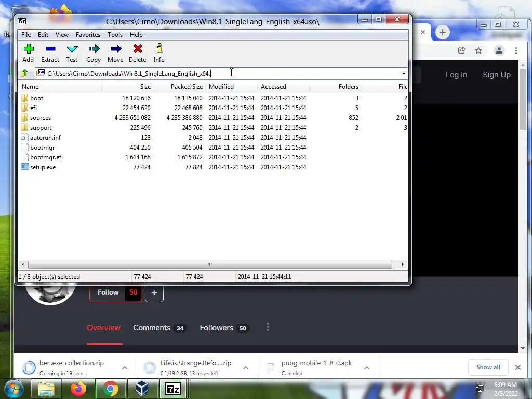
Task: Go up one folder level in 7-Zip
Action: tap(24, 73)
